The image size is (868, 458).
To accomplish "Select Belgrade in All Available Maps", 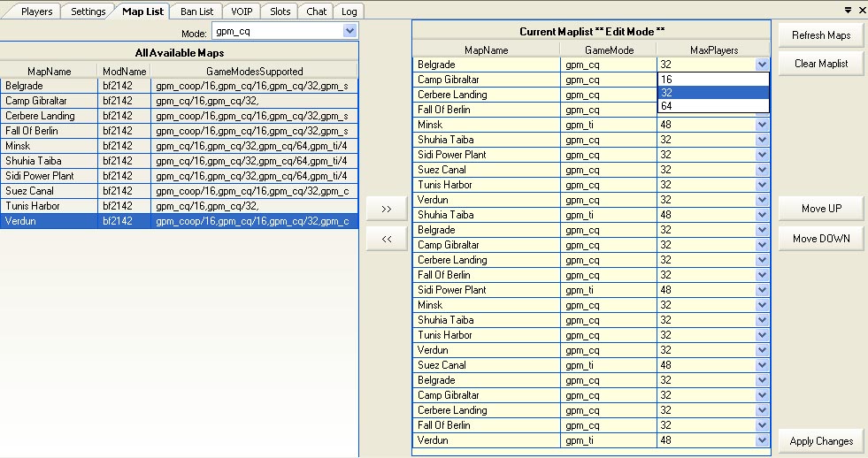I will click(180, 86).
